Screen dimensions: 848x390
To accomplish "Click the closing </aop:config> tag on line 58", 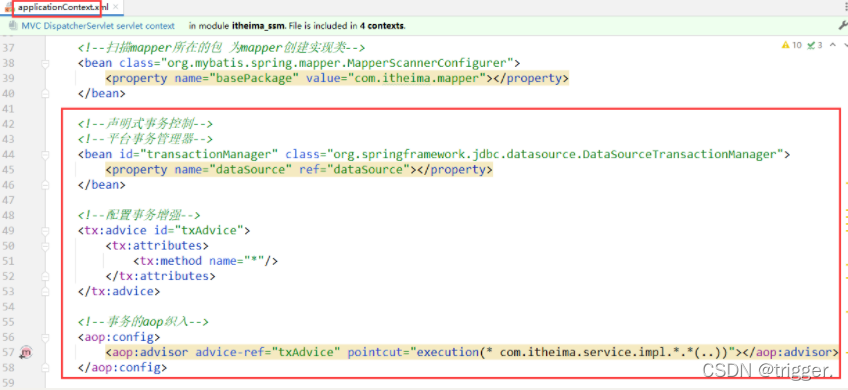I will (x=122, y=368).
